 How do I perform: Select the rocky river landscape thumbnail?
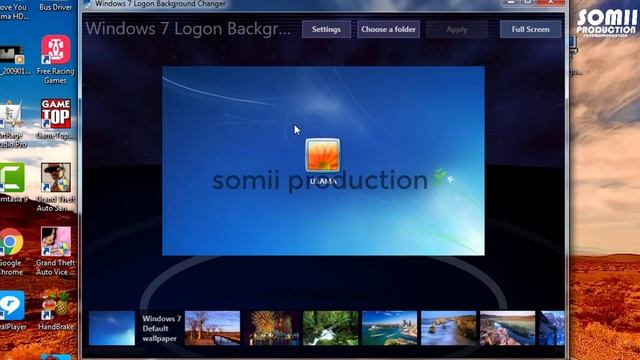[507, 328]
